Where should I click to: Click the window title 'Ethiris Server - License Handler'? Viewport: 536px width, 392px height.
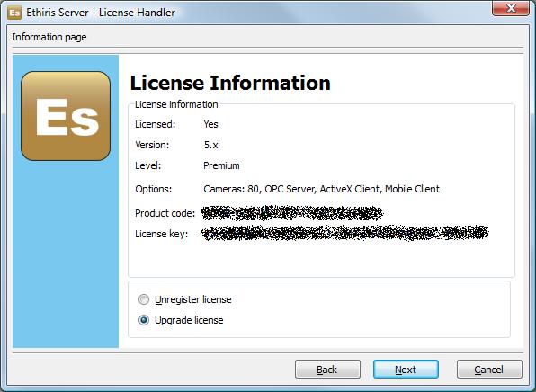click(x=101, y=13)
